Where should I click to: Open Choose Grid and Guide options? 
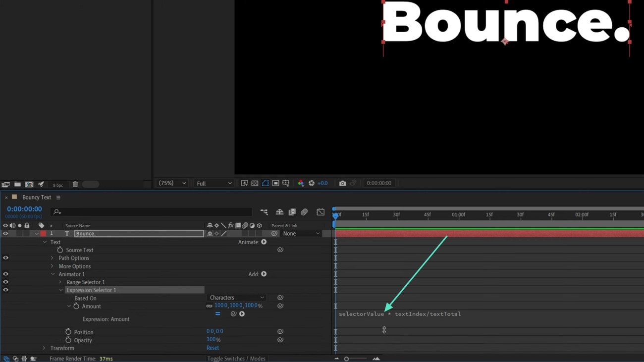[286, 183]
